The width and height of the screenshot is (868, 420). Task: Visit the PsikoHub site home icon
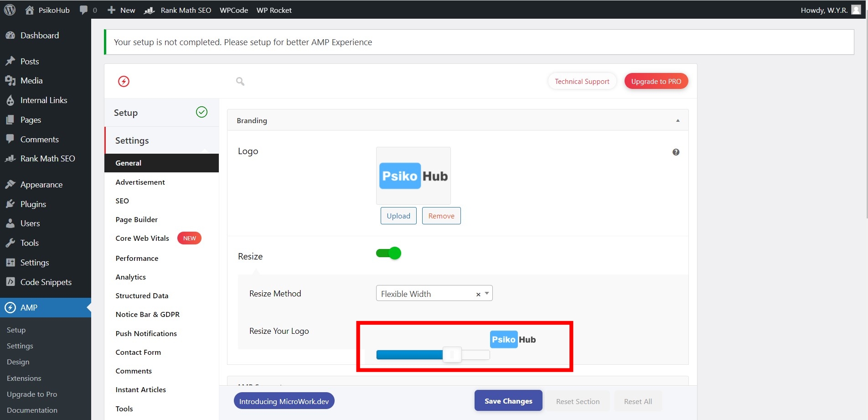pos(30,10)
